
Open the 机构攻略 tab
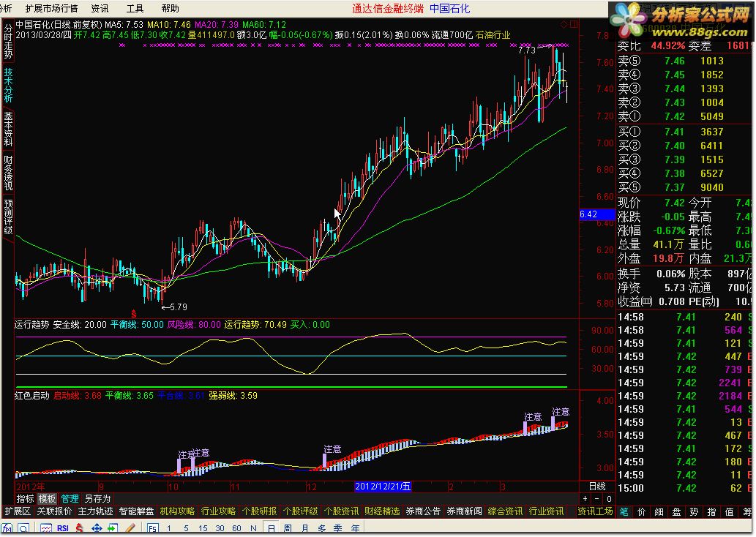[177, 511]
